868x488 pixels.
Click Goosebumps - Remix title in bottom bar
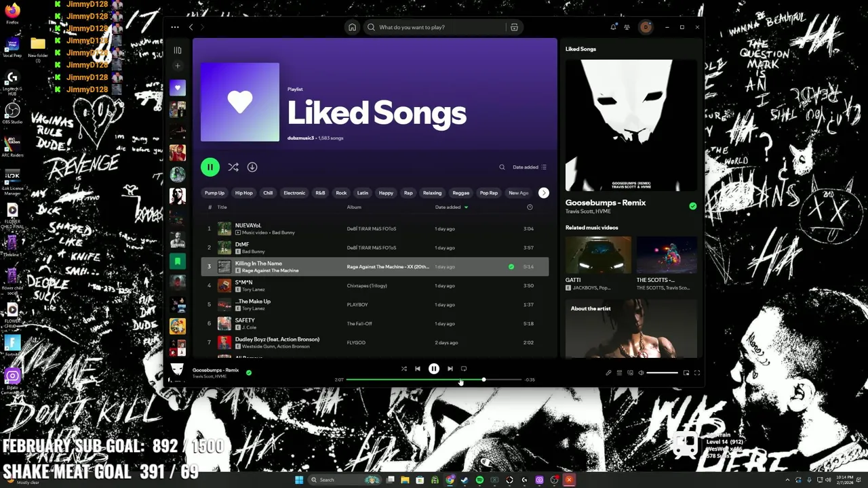coord(216,370)
